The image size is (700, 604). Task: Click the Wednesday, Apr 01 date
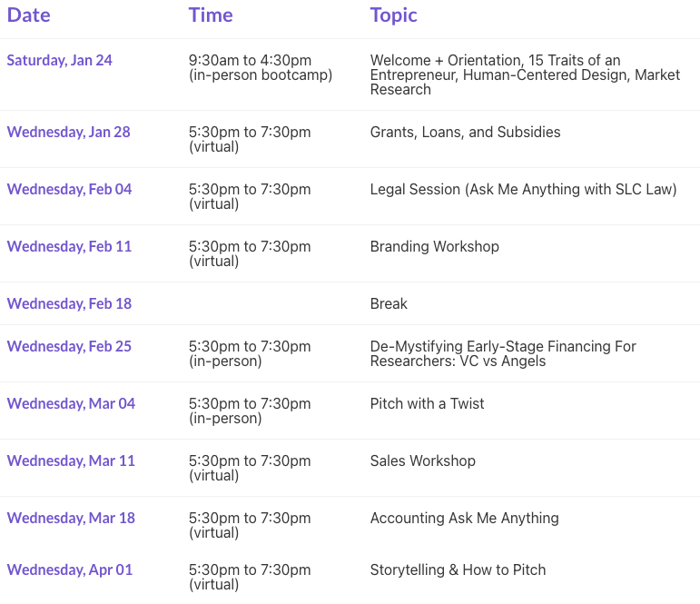pos(70,570)
